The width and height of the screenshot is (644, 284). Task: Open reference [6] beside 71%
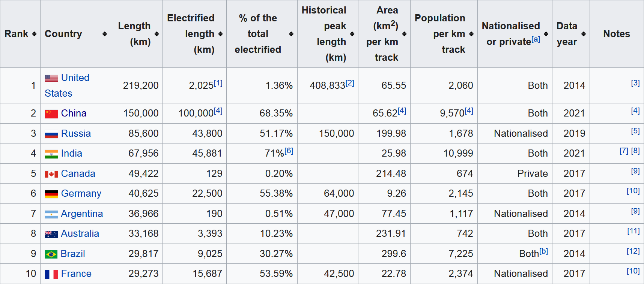pos(289,151)
